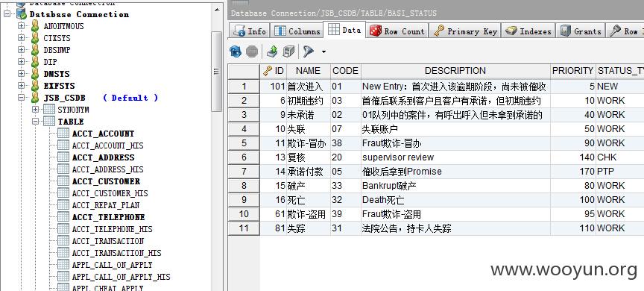Select row number 6 header
Screen dimensions: 644x291
click(x=244, y=157)
